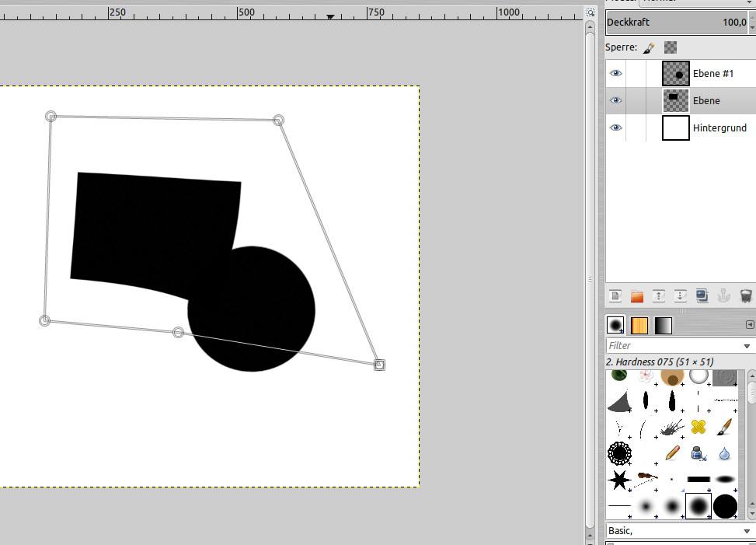Image resolution: width=756 pixels, height=545 pixels.
Task: Toggle the alpha channel lock checkerboard
Action: tap(670, 47)
